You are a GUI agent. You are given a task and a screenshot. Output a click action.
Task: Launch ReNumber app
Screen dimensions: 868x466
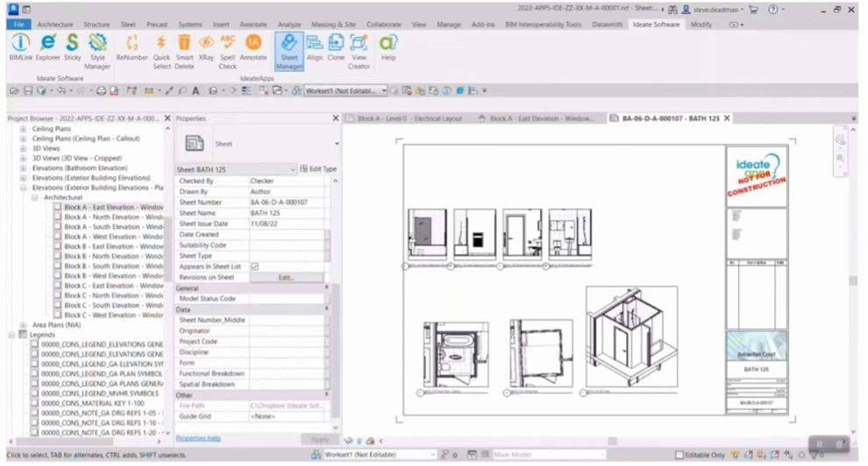[x=132, y=47]
